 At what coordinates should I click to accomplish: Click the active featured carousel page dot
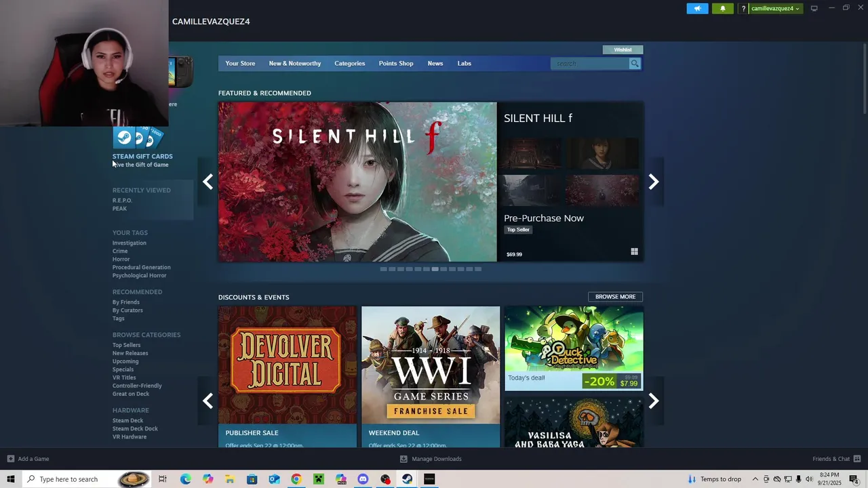click(x=435, y=269)
